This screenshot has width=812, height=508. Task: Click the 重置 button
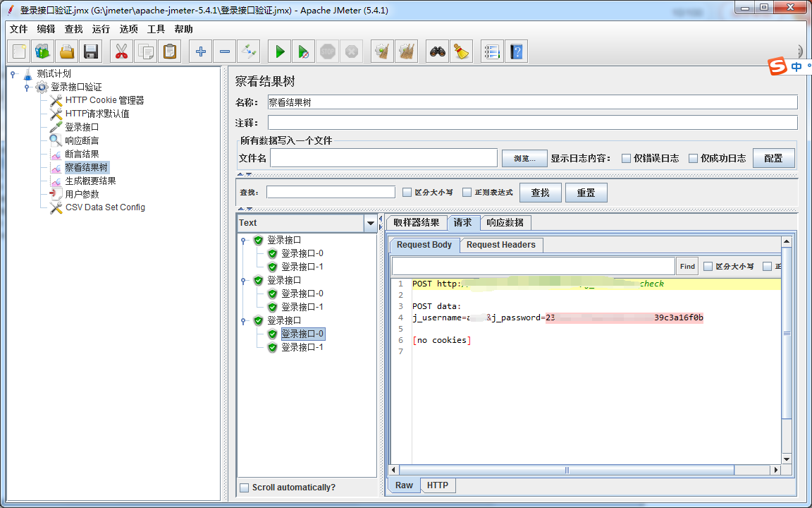click(586, 193)
